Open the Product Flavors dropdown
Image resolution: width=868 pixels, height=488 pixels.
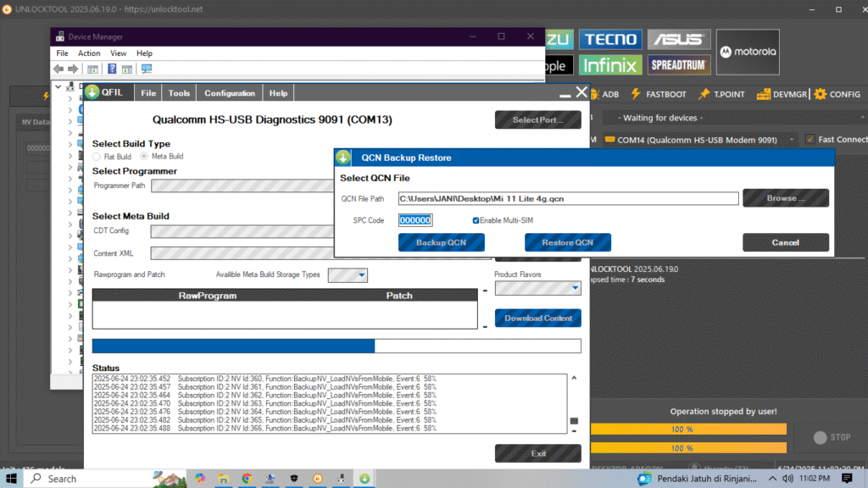537,288
